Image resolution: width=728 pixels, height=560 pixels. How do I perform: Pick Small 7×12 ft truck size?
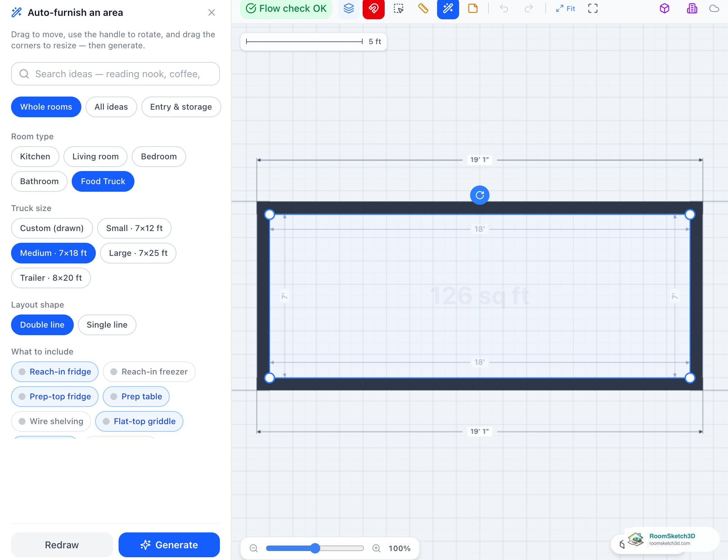[x=134, y=228]
